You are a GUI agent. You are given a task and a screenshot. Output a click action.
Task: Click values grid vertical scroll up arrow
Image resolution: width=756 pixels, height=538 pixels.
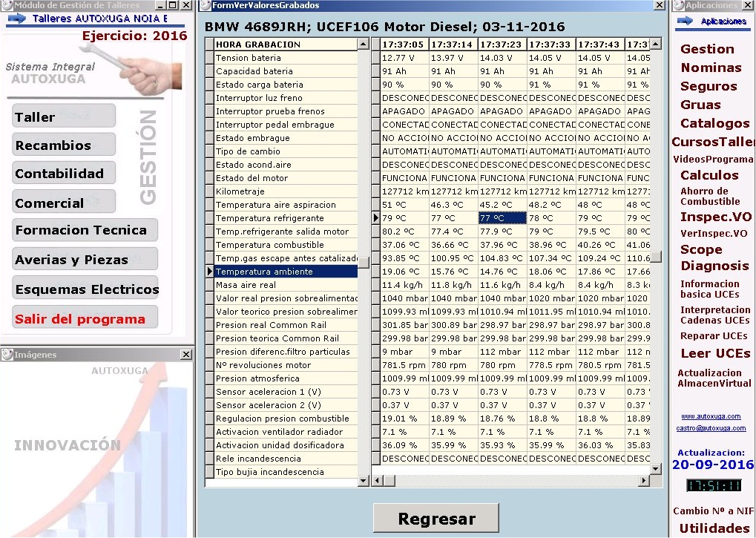[x=655, y=45]
